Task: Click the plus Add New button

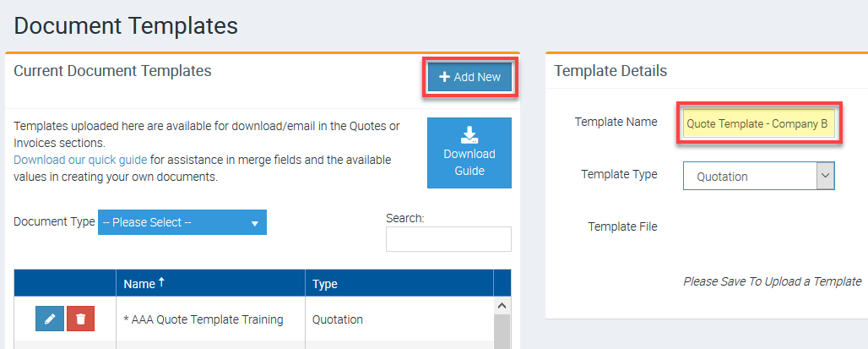Action: 469,77
